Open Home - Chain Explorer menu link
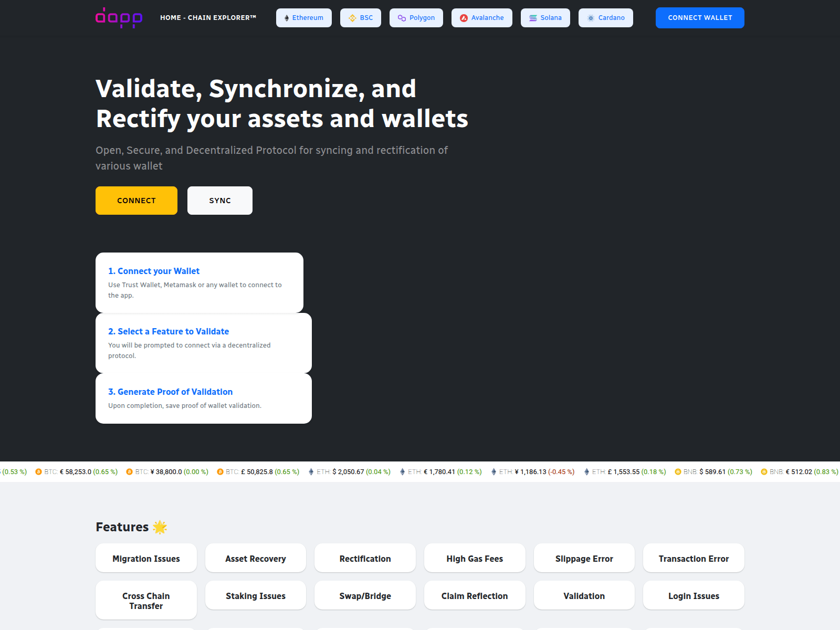Viewport: 840px width, 630px height. coord(208,18)
